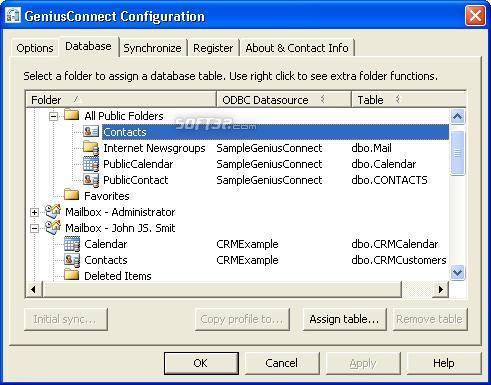This screenshot has height=385, width=491.
Task: Click the vertical scrollbar thumb
Action: pyautogui.click(x=457, y=153)
